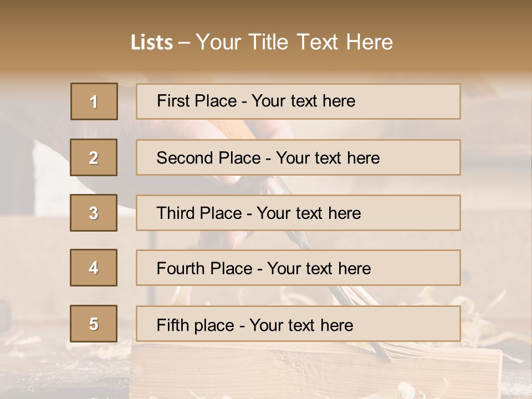
Task: Click the word 'here' in First Place row
Action: [339, 101]
